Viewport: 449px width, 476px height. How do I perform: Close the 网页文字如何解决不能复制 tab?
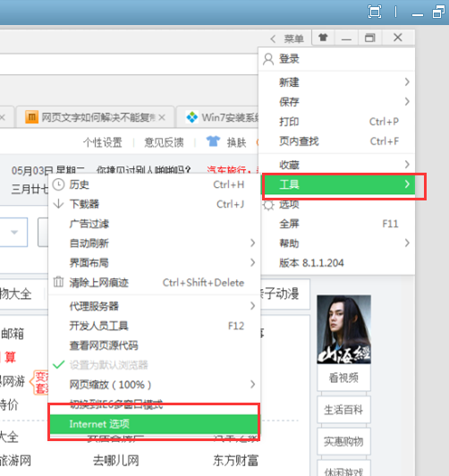tap(162, 117)
